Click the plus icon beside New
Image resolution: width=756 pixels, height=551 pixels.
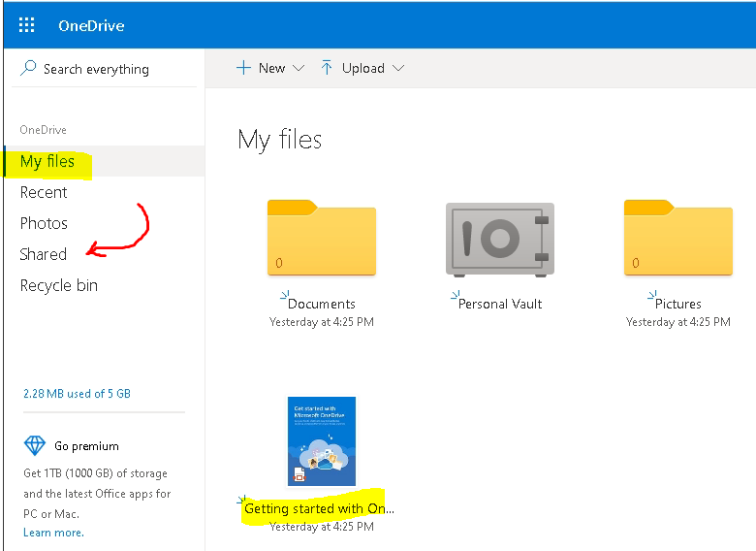coord(243,68)
